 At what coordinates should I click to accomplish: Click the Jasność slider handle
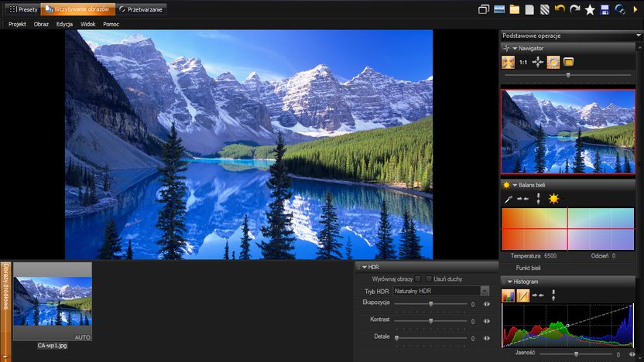tap(576, 353)
